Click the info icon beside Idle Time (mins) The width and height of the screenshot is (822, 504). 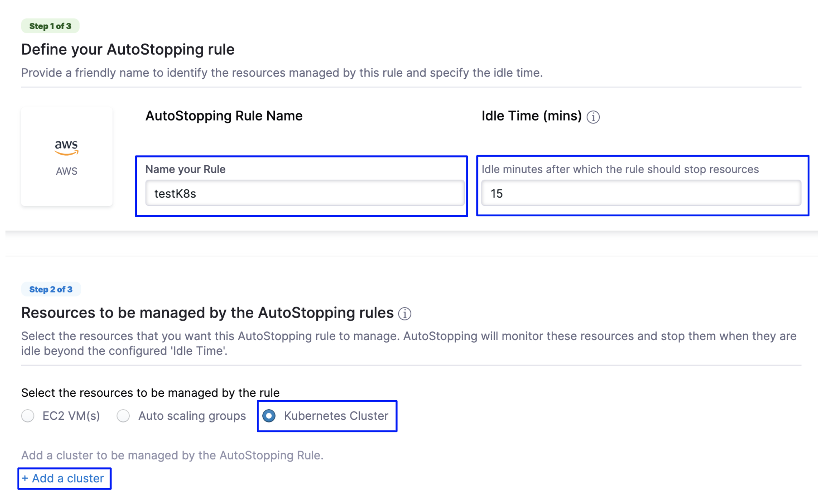(593, 117)
